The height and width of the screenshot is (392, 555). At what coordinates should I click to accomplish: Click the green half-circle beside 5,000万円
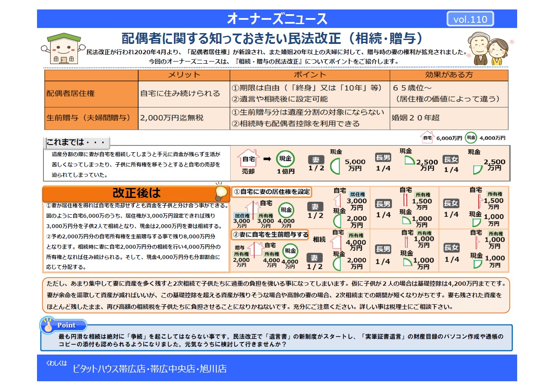tap(334, 166)
